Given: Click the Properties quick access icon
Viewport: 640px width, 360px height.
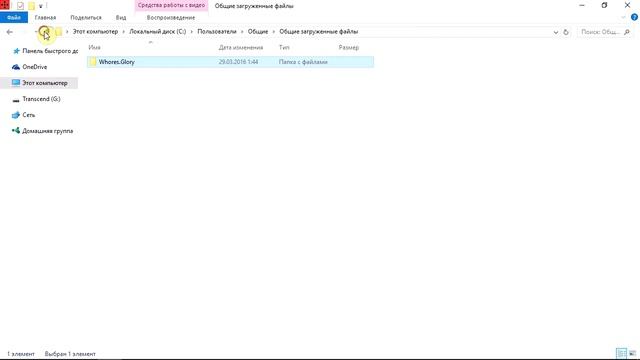Looking at the screenshot, I should [x=20, y=6].
